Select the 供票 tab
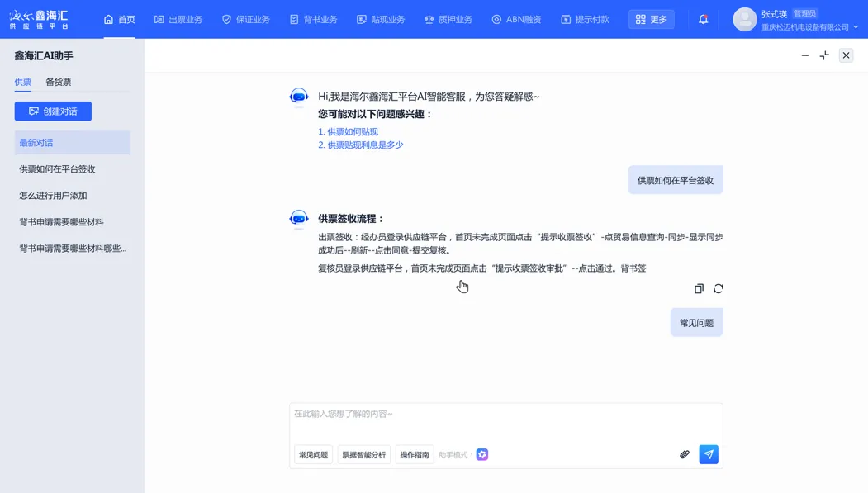The image size is (868, 493). coord(23,82)
